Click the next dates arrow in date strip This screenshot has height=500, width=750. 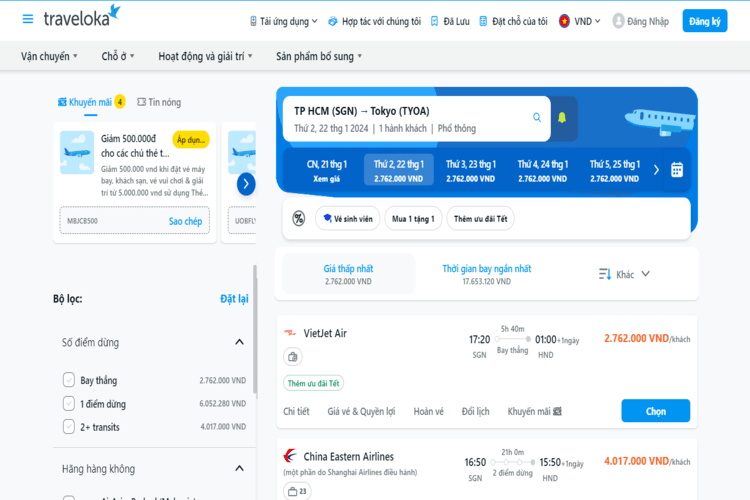click(656, 170)
